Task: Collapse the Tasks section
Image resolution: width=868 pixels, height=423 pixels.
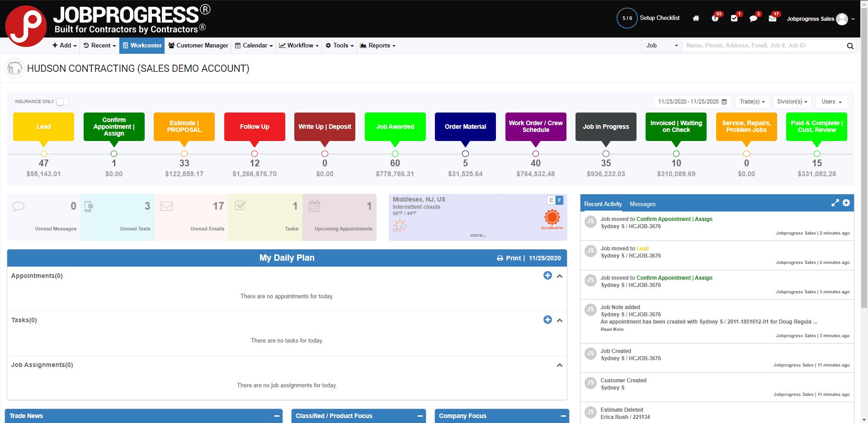Action: [560, 320]
